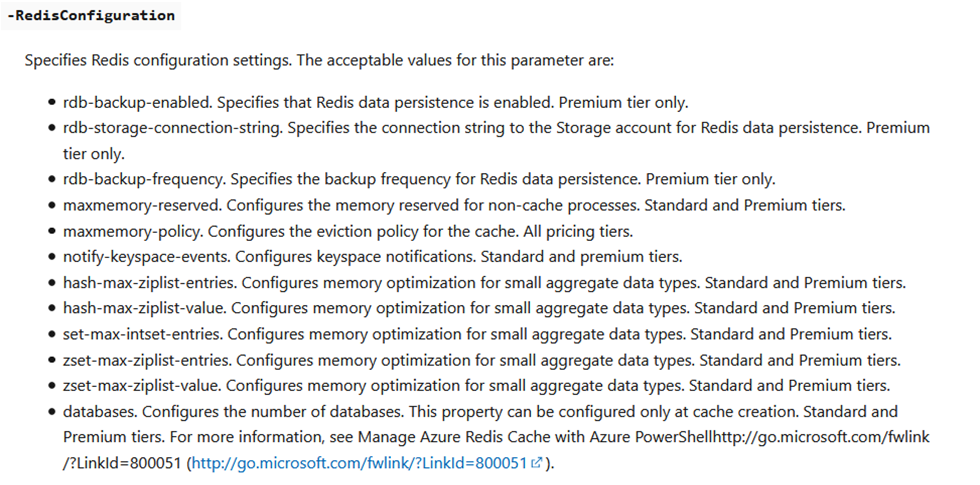
Task: Click the bullet point before the databases entry
Action: click(52, 412)
